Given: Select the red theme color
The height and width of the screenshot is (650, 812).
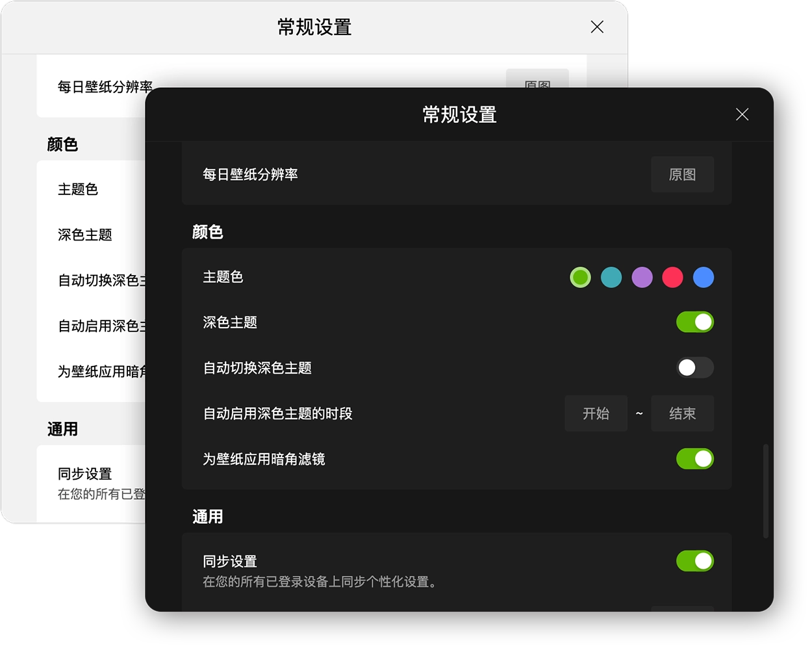Looking at the screenshot, I should [672, 278].
